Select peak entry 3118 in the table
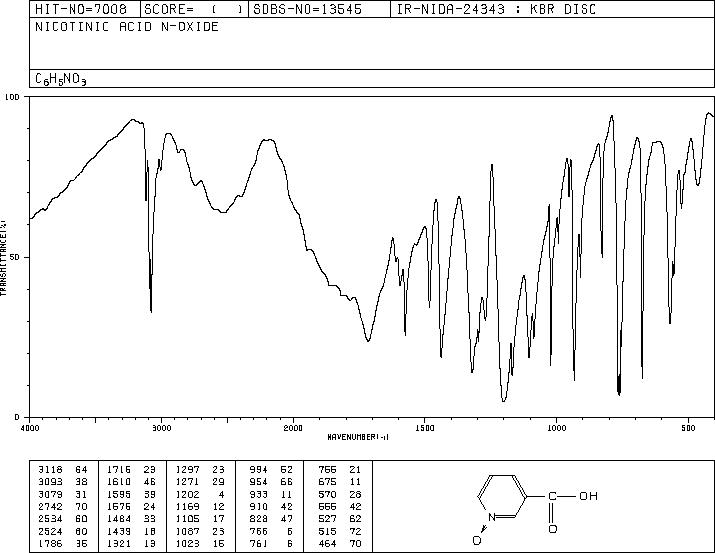This screenshot has height=553, width=715. [51, 470]
